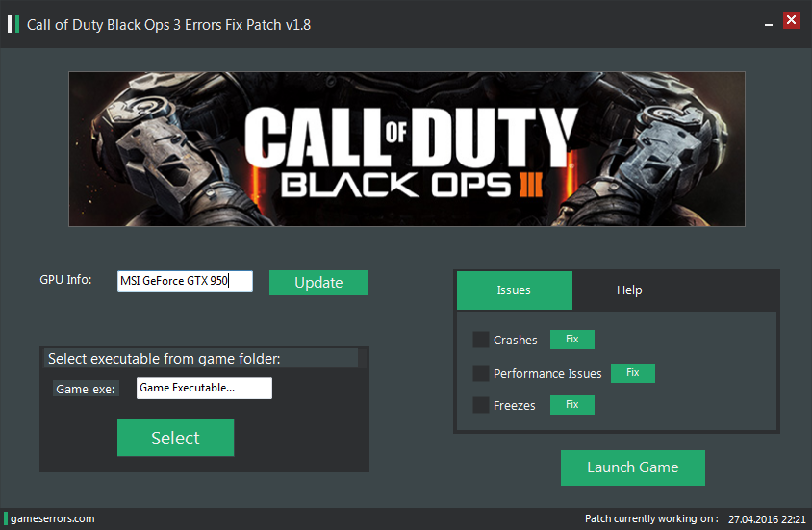
Task: Check the Freezes checkbox
Action: click(x=481, y=405)
